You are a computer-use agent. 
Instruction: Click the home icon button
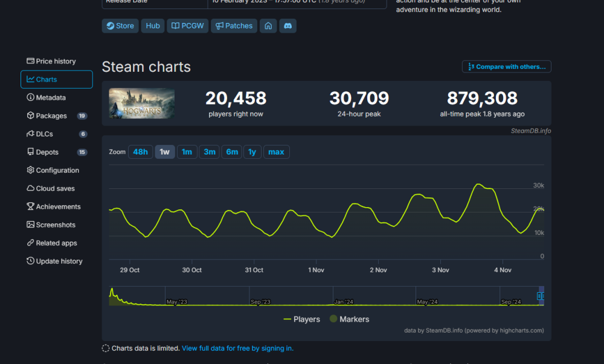click(268, 26)
